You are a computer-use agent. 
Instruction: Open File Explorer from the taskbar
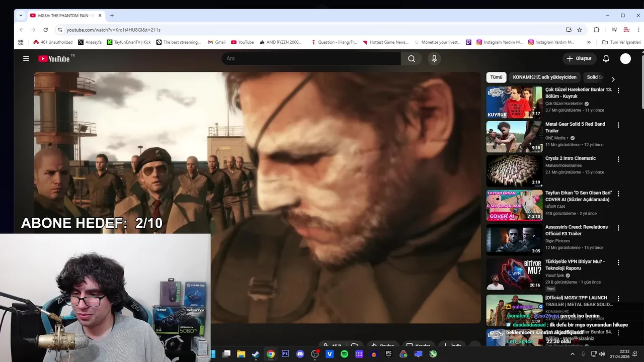click(241, 354)
